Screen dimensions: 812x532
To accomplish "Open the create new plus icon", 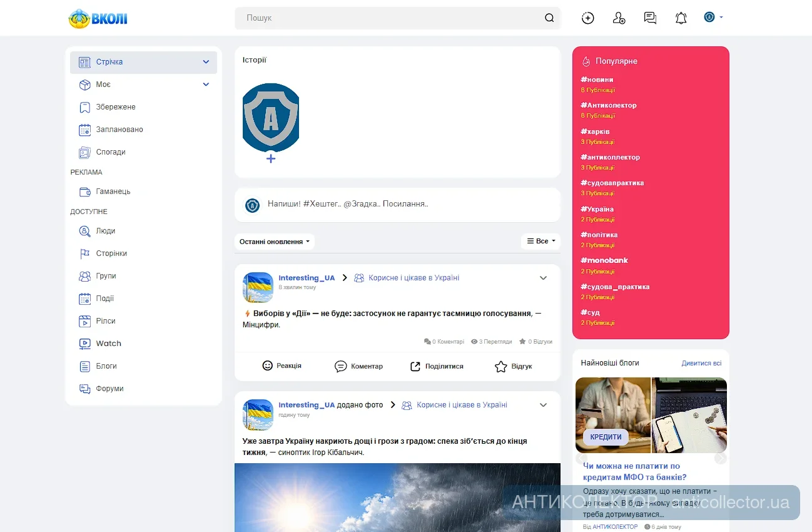I will point(588,18).
